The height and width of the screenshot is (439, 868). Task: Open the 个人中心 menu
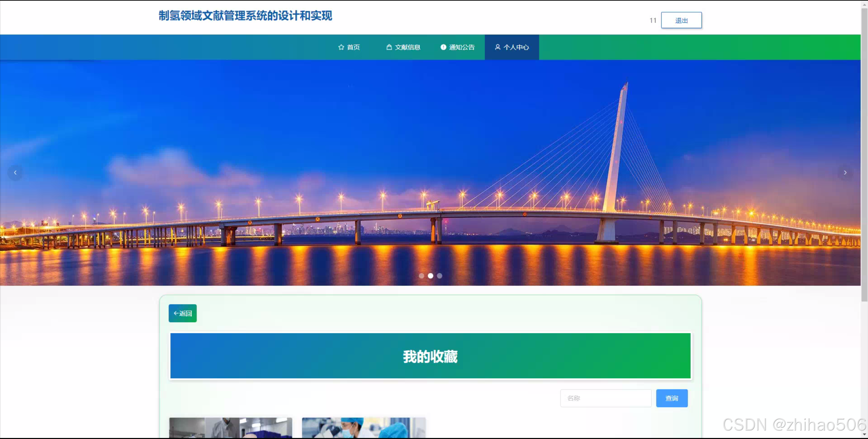tap(516, 47)
